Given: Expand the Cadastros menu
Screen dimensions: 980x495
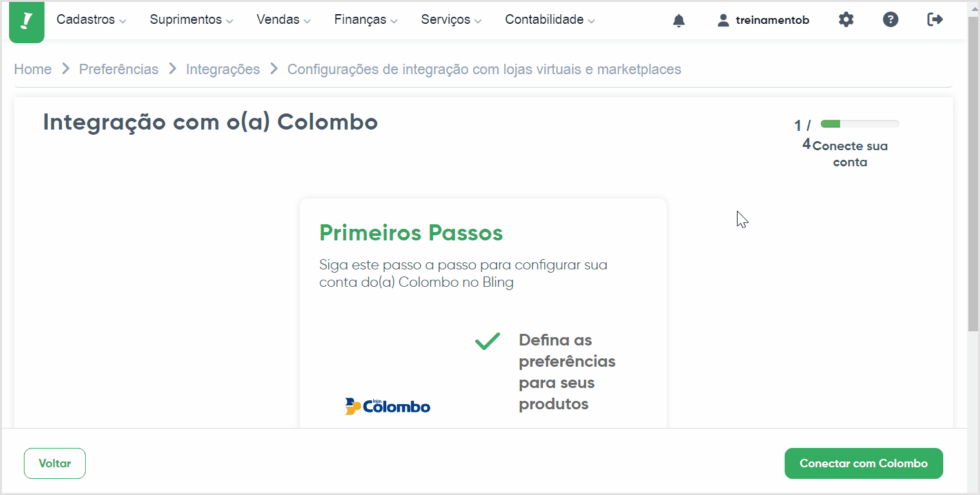Looking at the screenshot, I should click(92, 20).
